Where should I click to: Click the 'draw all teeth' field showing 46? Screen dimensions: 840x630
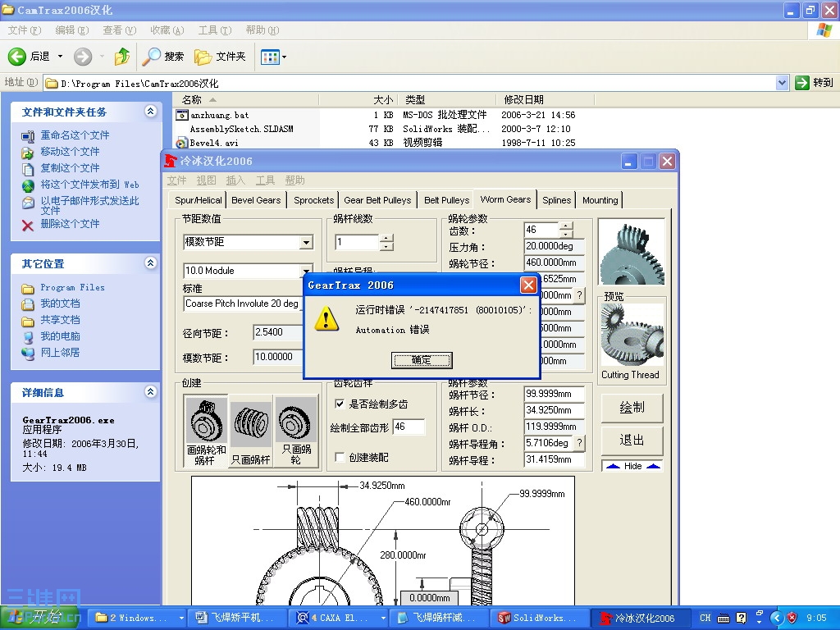pyautogui.click(x=409, y=427)
